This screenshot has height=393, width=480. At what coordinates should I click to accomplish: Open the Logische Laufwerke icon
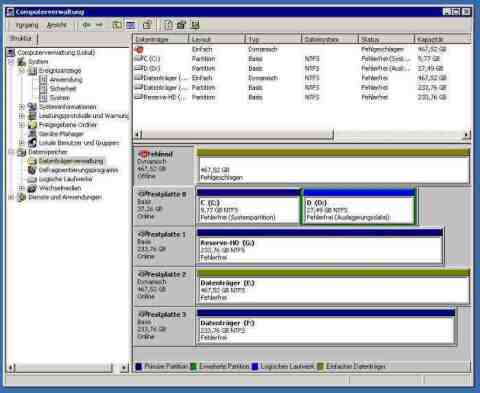click(x=32, y=179)
